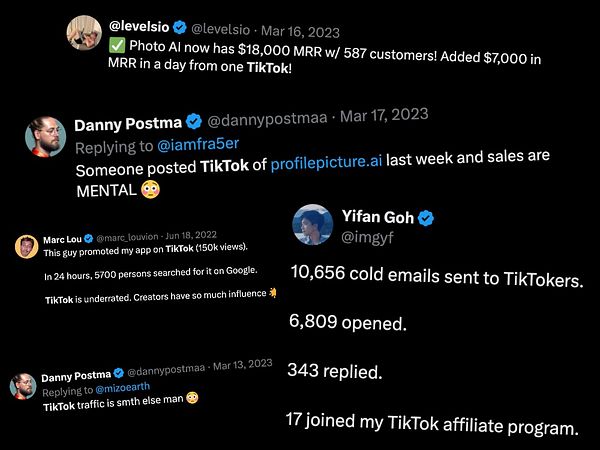The height and width of the screenshot is (450, 600).
Task: Click levelsio's blue verified badge
Action: pos(179,28)
